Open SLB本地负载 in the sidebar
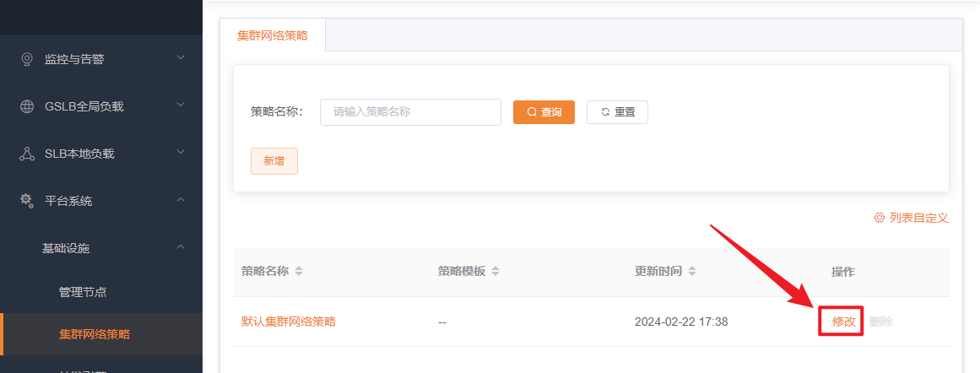Viewport: 980px width, 373px height. coord(101,154)
